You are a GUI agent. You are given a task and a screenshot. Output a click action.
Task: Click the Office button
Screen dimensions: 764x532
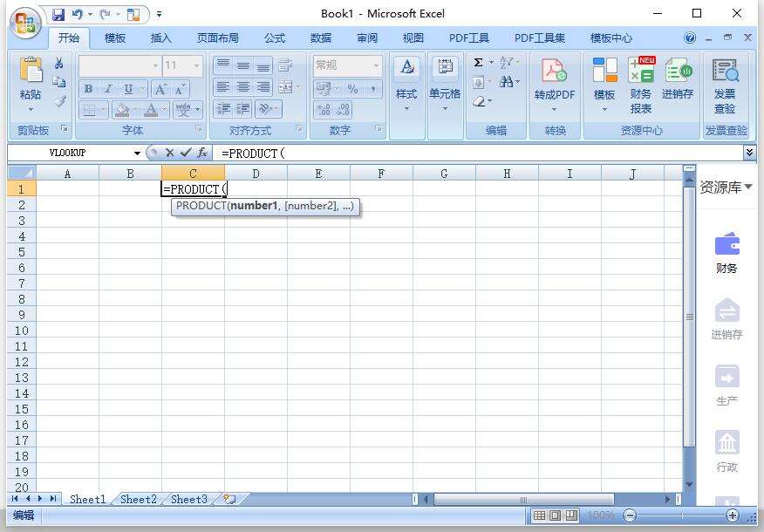25,23
